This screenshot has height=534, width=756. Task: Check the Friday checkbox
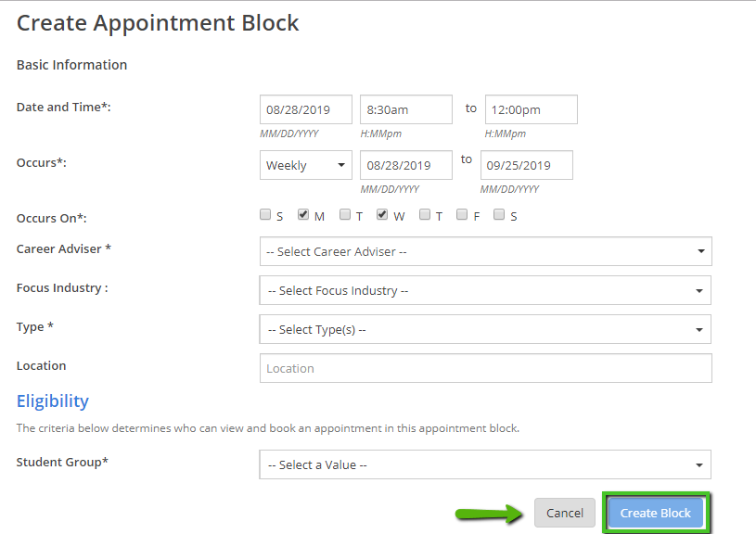click(462, 215)
